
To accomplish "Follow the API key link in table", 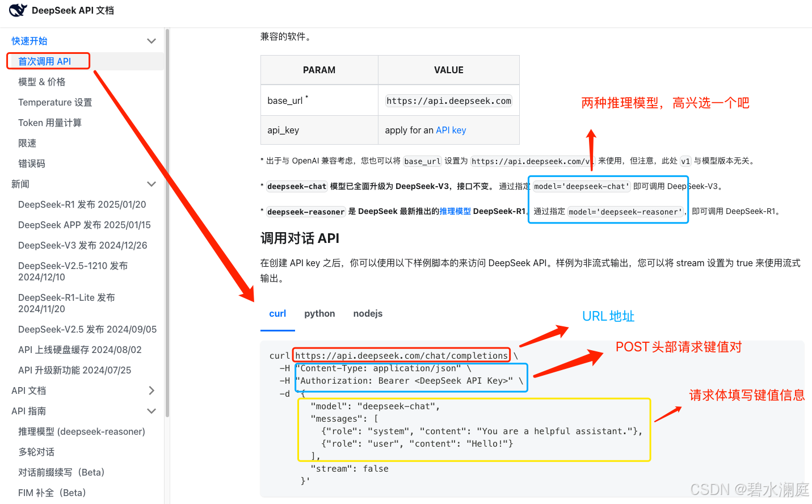I will point(451,130).
